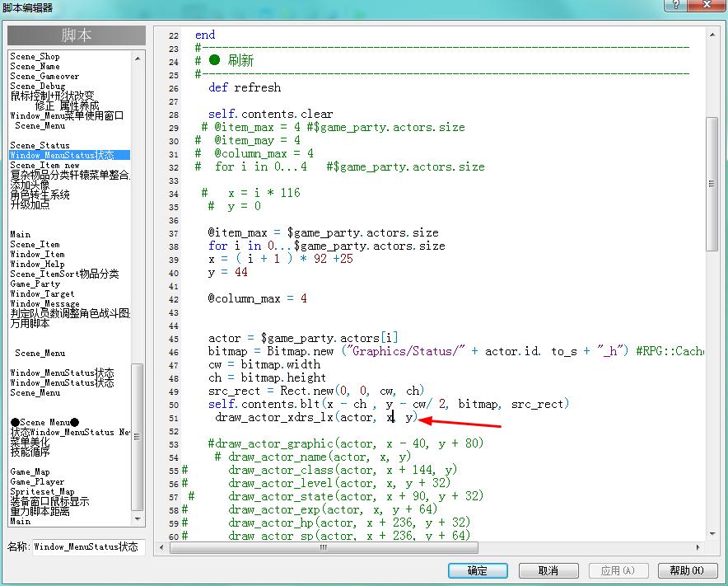Click the script list scroll down arrow
This screenshot has height=586, width=728.
click(x=138, y=519)
